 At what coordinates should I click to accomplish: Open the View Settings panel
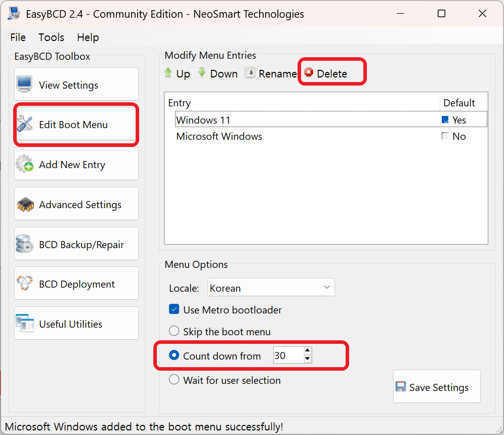click(76, 85)
